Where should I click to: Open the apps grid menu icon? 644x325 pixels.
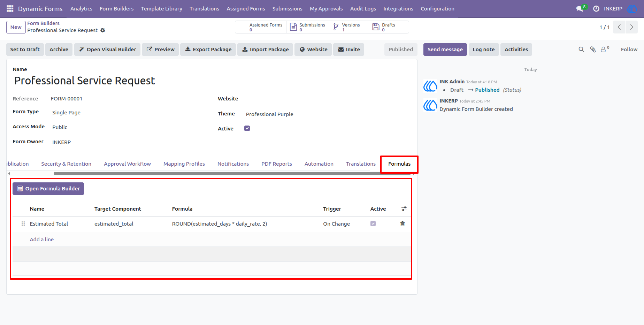(x=10, y=8)
